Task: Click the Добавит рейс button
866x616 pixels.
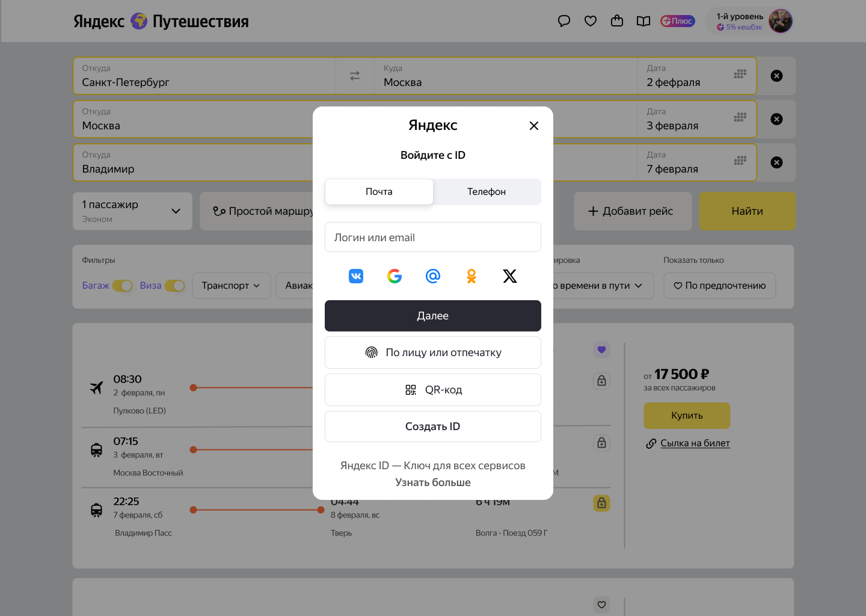Action: tap(633, 211)
